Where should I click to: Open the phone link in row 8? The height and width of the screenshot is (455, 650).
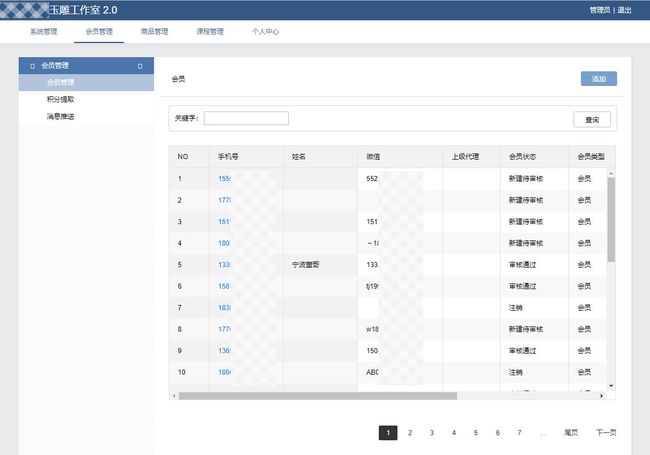click(224, 329)
